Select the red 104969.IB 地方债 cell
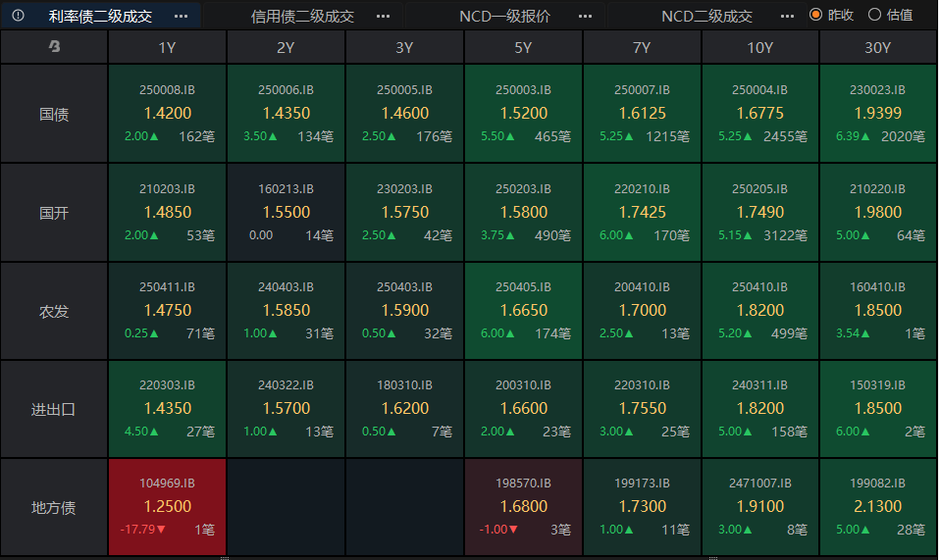 [x=167, y=507]
